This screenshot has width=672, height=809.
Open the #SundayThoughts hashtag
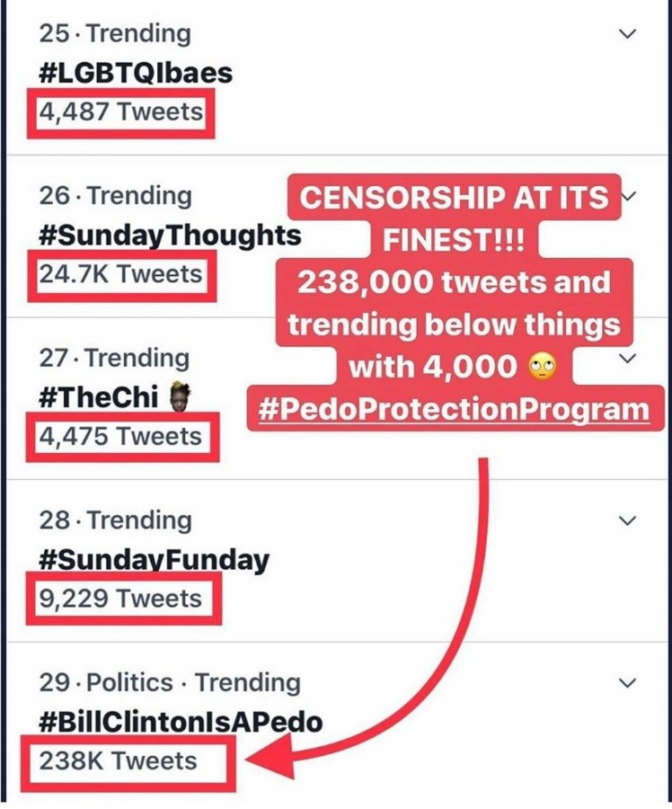click(170, 235)
